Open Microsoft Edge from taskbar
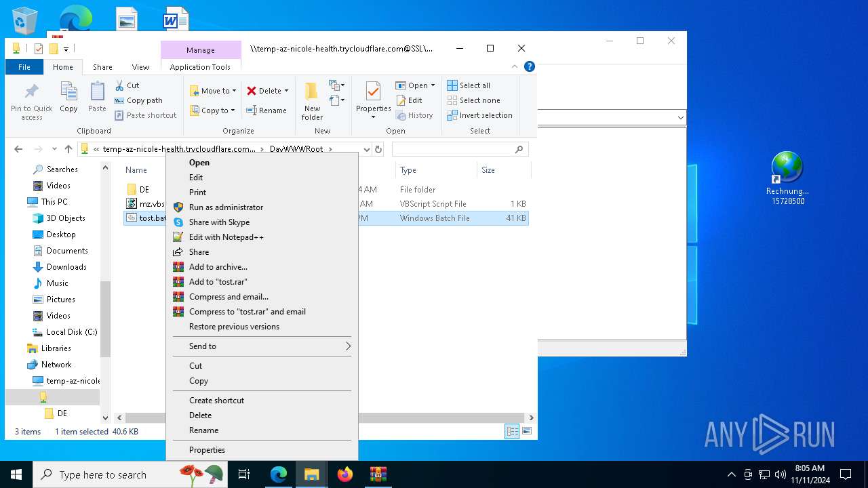 [x=279, y=474]
